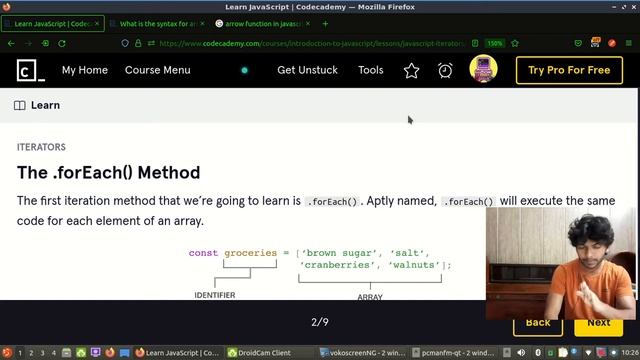Click the 10:26 taskbar clock
The height and width of the screenshot is (360, 640).
pos(631,353)
